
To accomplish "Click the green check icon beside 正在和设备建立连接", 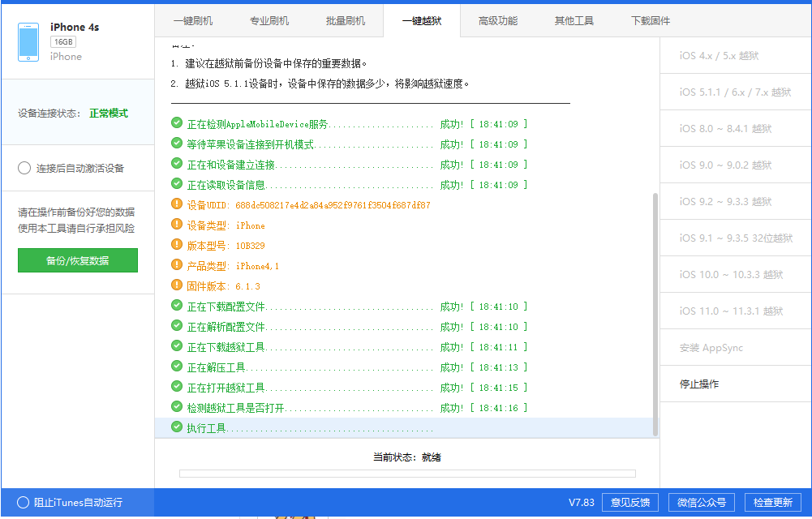I will 177,163.
